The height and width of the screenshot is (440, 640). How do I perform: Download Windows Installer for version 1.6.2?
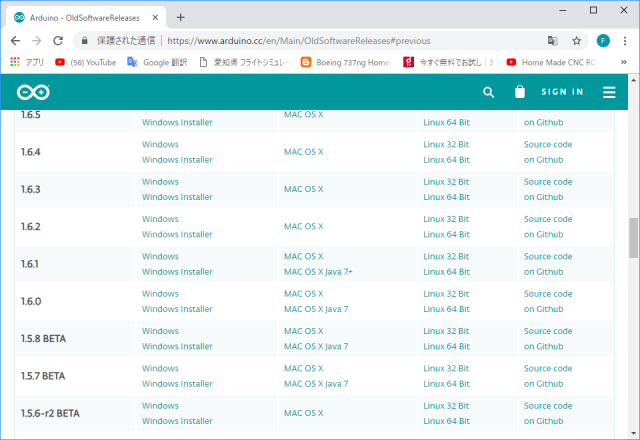[x=177, y=235]
